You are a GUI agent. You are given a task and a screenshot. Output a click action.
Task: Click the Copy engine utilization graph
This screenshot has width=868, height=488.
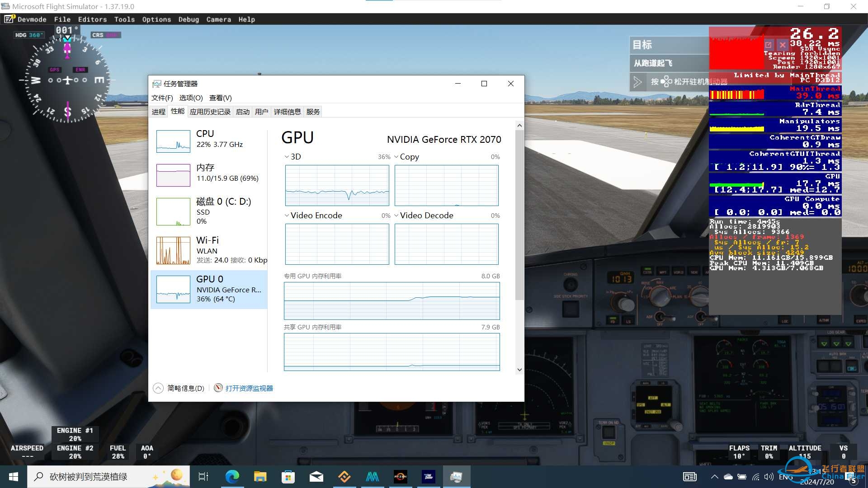[x=446, y=185]
